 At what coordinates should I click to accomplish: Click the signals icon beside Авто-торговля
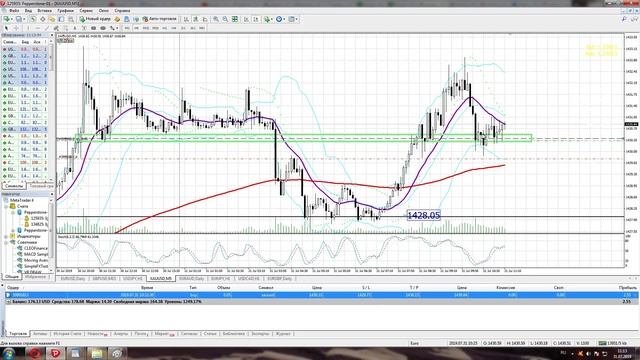(x=136, y=19)
